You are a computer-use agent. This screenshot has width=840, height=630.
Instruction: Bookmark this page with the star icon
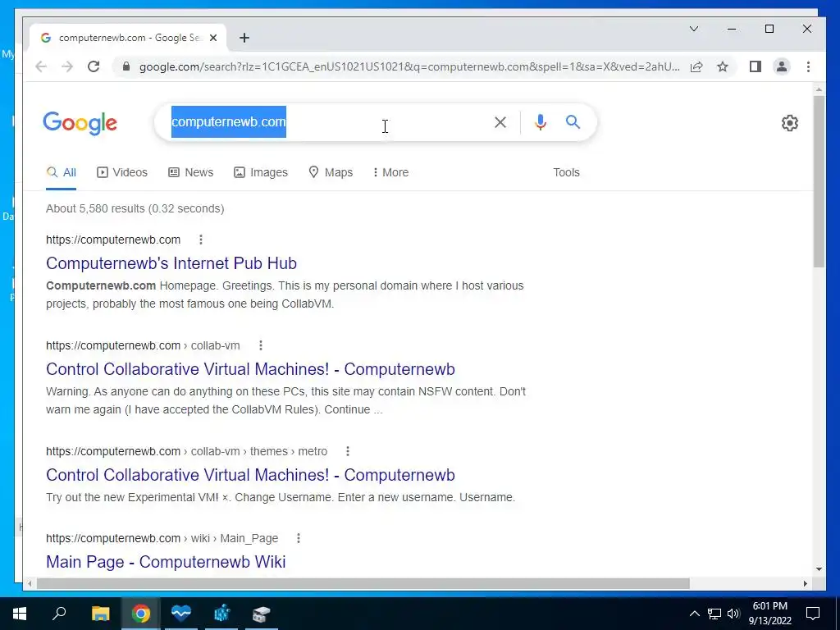[x=723, y=66]
